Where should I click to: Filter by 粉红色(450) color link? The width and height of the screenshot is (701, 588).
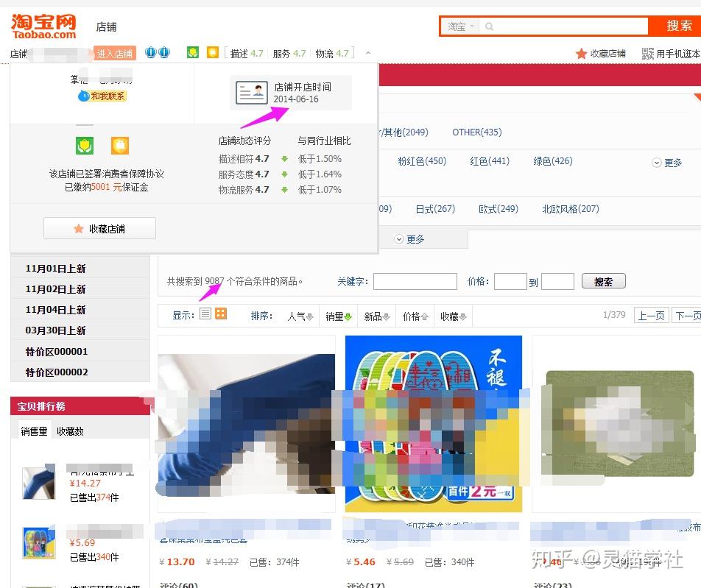(x=422, y=161)
